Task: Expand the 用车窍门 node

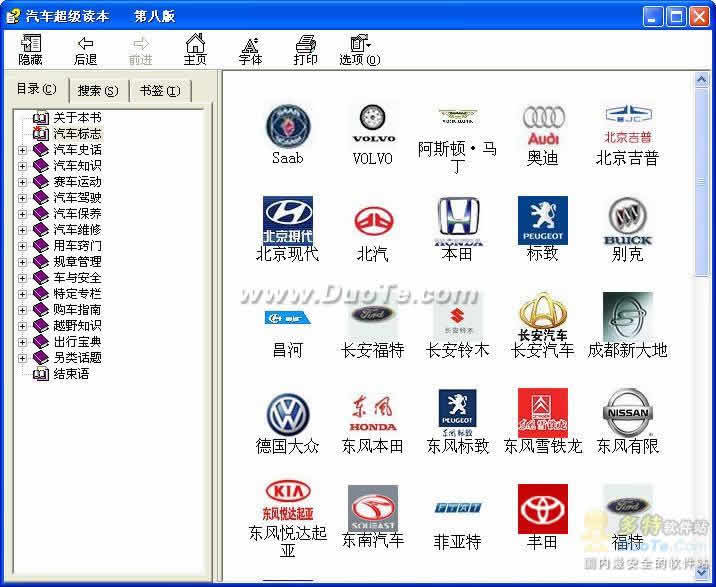Action: coord(22,246)
